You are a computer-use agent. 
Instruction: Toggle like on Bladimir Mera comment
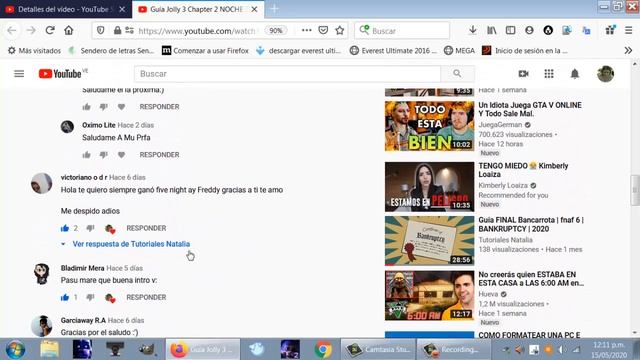(65, 298)
